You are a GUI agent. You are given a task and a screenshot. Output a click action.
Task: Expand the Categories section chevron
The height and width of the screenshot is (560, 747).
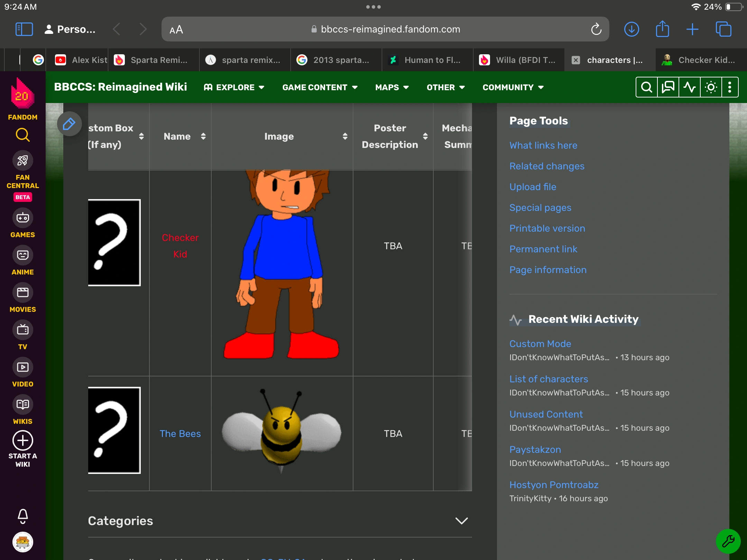[461, 521]
